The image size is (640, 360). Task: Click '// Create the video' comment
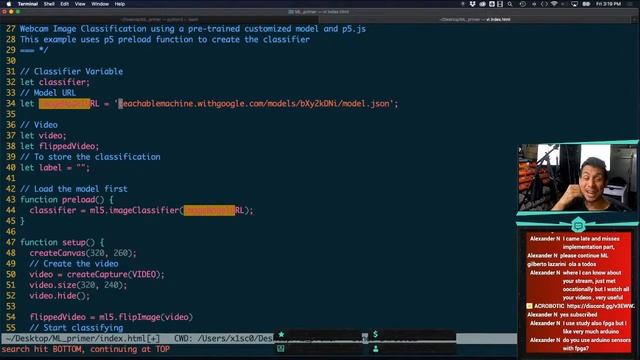[74, 264]
